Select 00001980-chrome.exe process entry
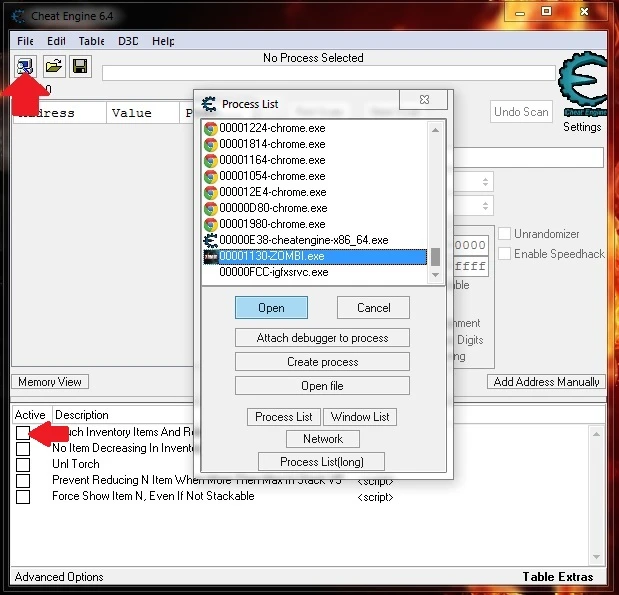 pos(315,224)
